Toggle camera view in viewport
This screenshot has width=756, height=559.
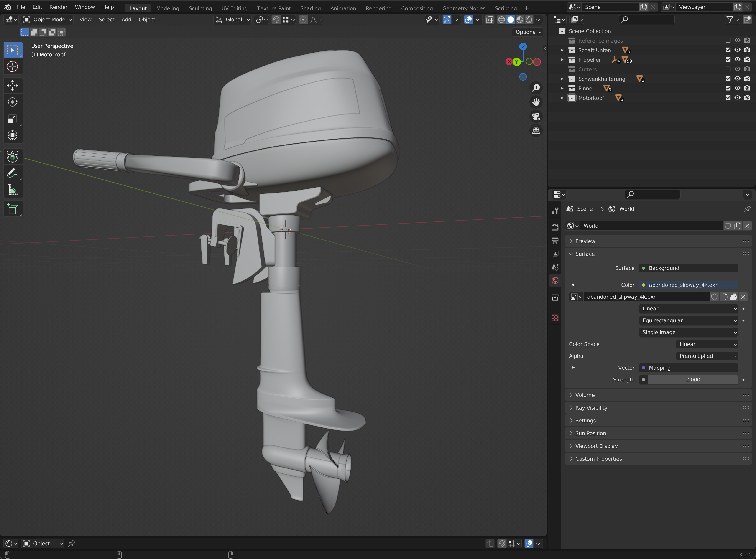[x=536, y=116]
